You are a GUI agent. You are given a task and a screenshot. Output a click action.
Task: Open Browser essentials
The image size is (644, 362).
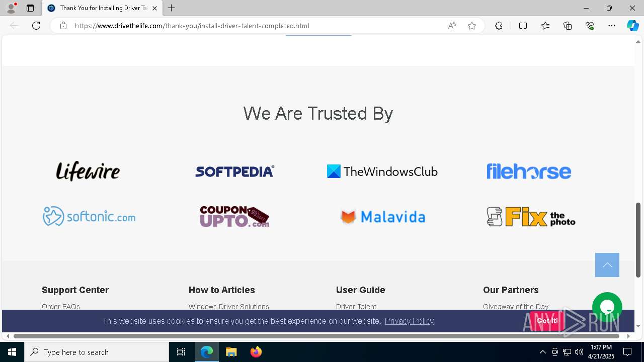click(590, 26)
